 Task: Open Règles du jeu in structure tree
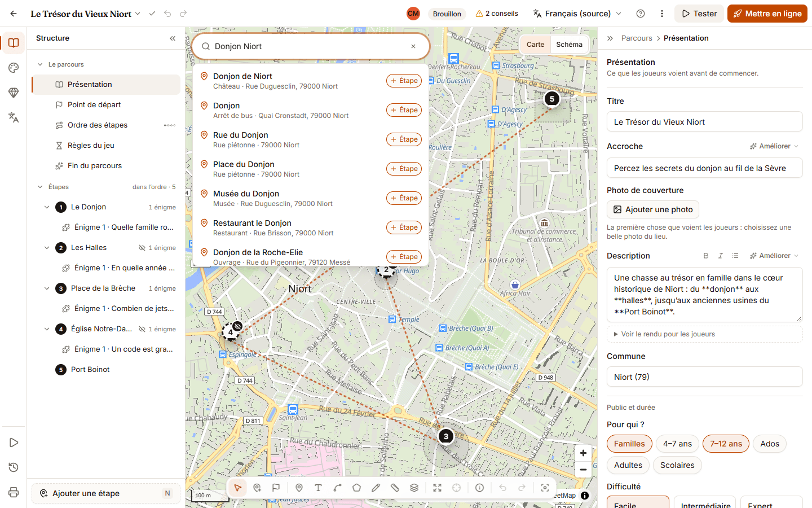(x=106, y=146)
